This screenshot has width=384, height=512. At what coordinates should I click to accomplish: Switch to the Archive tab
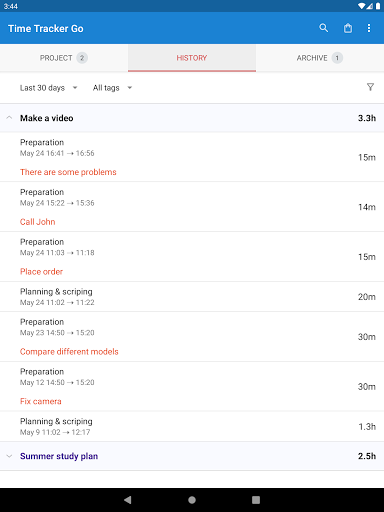320,58
